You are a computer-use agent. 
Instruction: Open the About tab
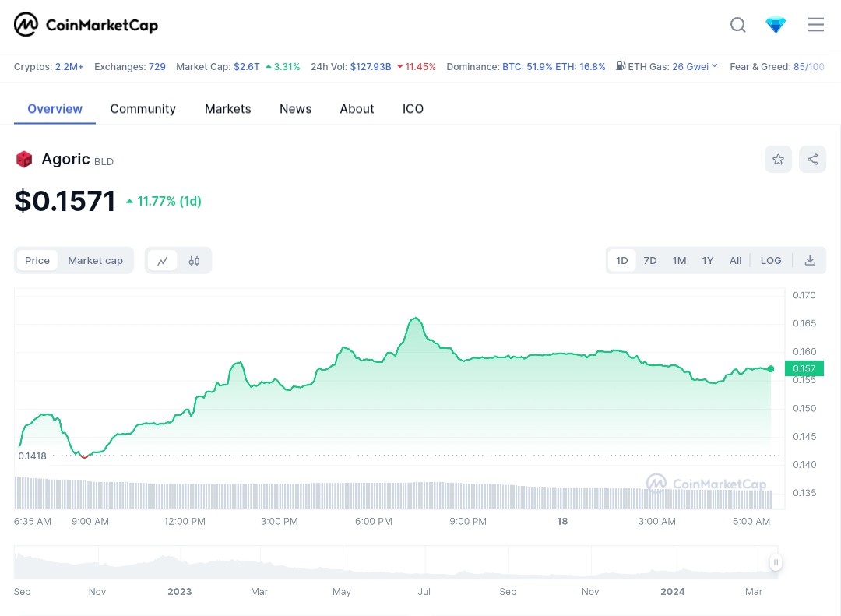pos(357,109)
